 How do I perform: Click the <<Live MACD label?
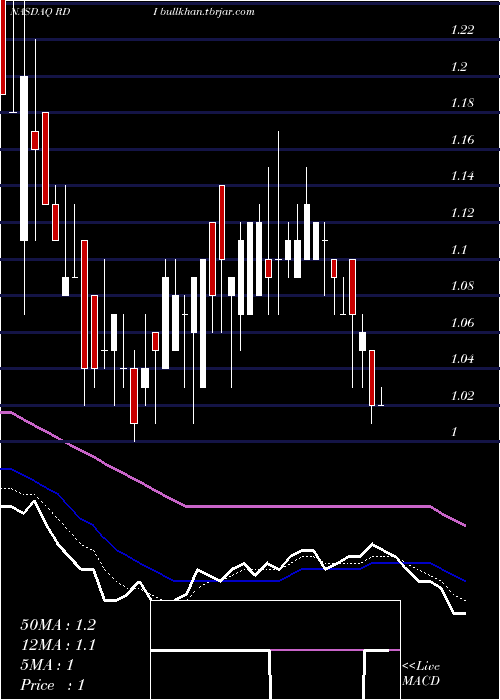pos(421,674)
